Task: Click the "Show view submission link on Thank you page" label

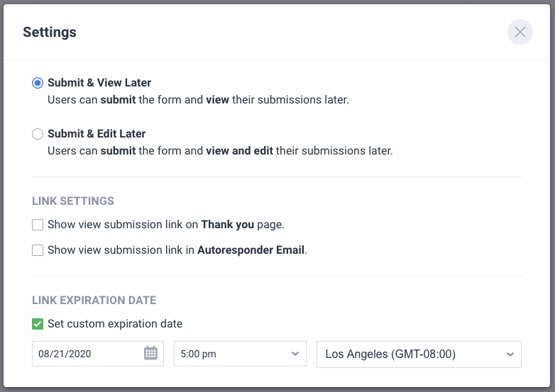Action: point(165,225)
